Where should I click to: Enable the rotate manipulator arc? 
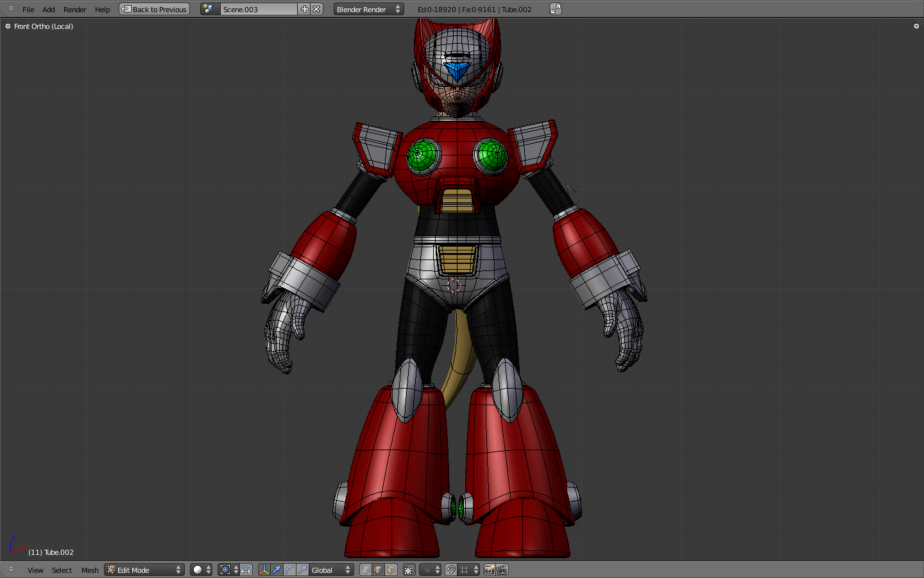tap(289, 570)
